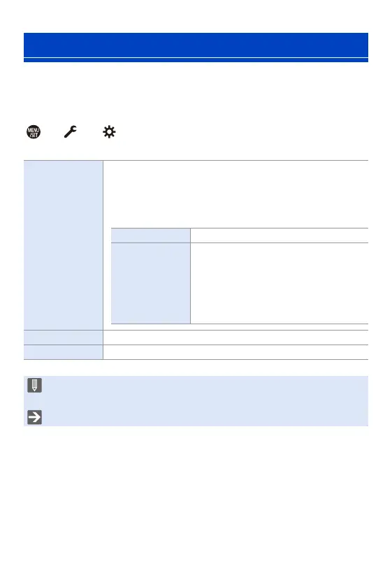Click note box area beside arrow icon
This screenshot has height=587, width=392.
click(x=206, y=417)
